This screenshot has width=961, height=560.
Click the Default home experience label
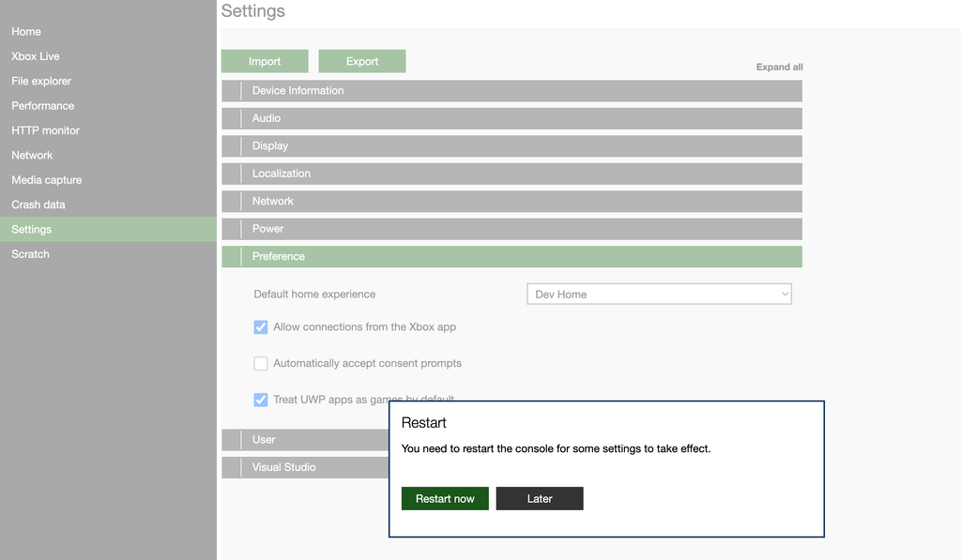click(x=314, y=295)
